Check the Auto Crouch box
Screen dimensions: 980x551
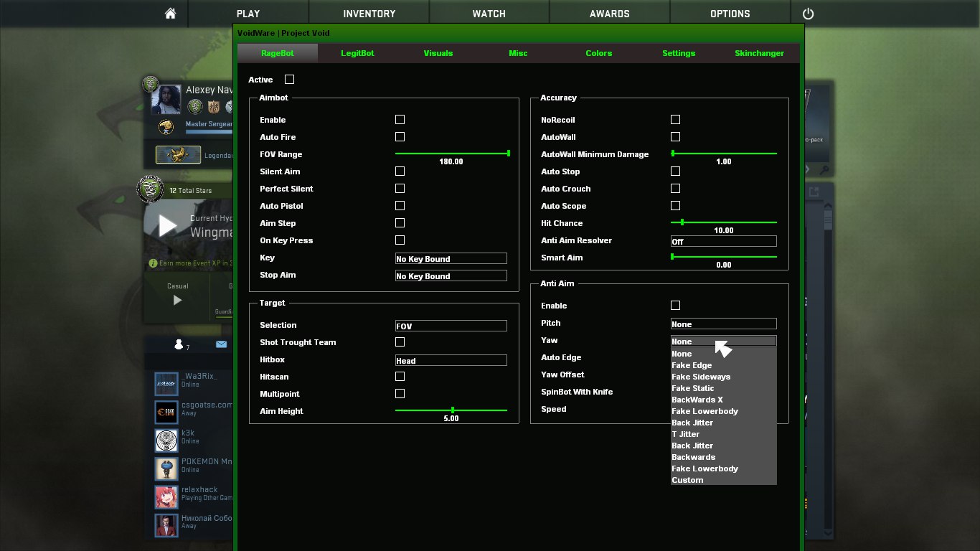click(x=675, y=189)
